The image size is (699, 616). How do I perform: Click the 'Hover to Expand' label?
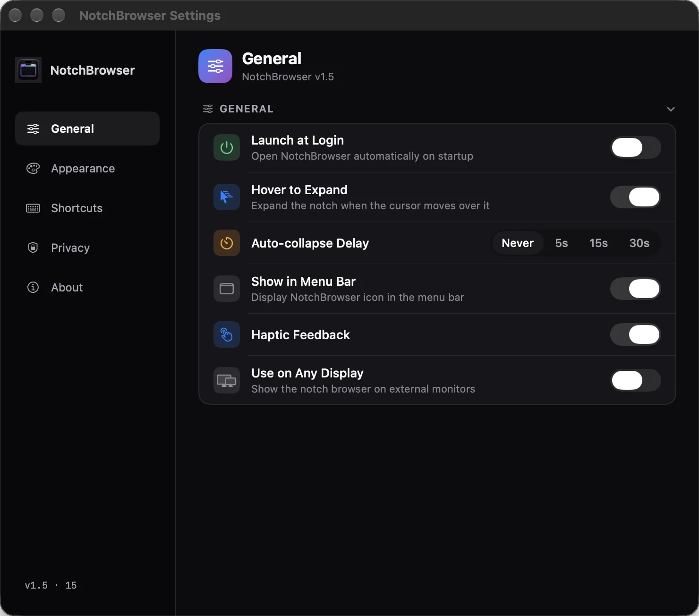click(x=299, y=190)
